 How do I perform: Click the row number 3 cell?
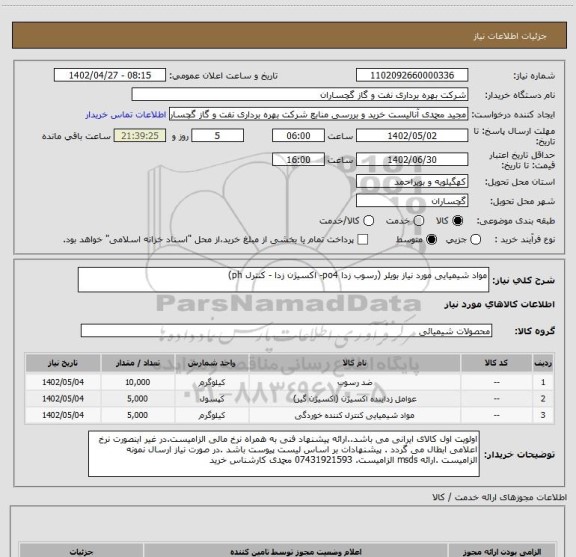click(x=543, y=415)
